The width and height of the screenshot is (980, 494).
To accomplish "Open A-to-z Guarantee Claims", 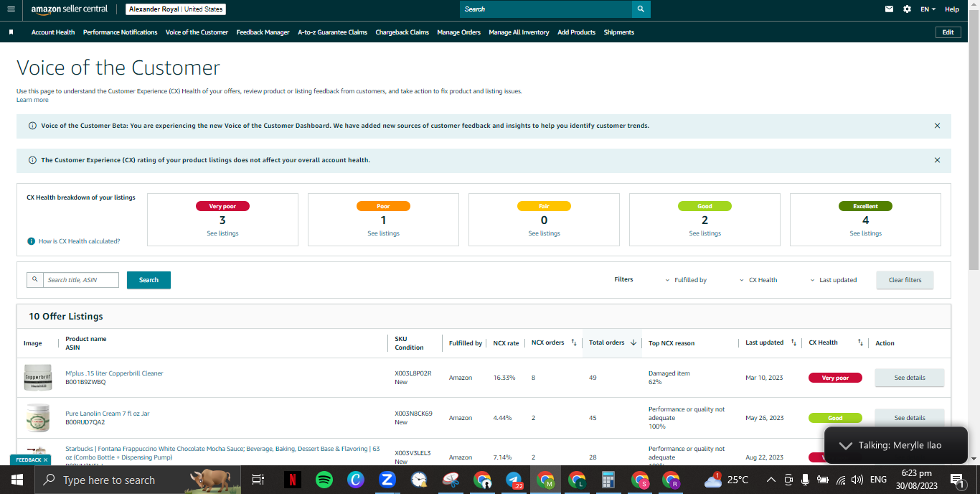I will pos(332,32).
